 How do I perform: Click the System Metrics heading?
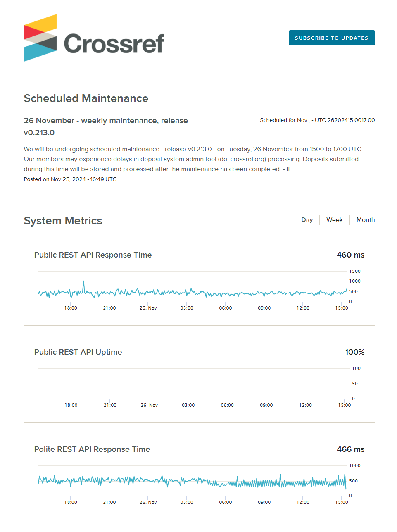click(x=63, y=221)
